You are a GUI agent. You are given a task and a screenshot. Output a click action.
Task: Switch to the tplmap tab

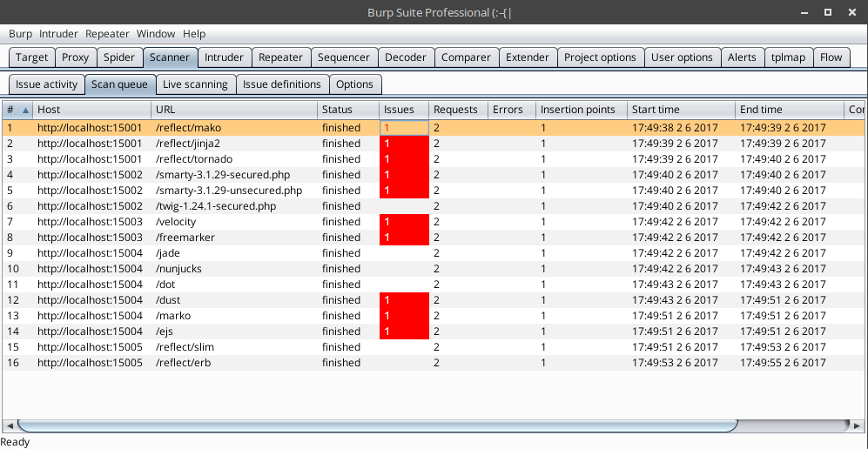(789, 57)
